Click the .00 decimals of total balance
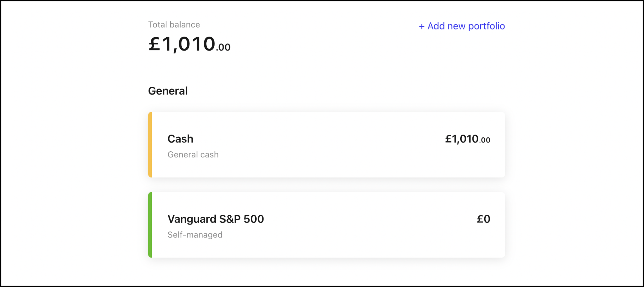This screenshot has height=287, width=644. point(223,47)
